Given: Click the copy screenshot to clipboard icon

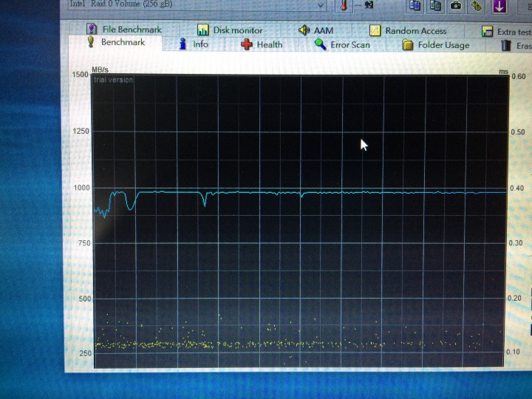Looking at the screenshot, I should point(435,5).
